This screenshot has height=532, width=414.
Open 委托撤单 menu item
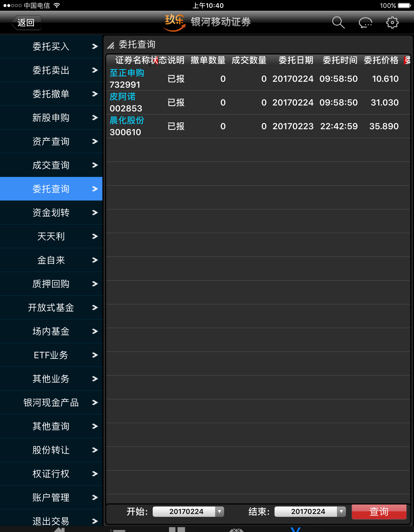(51, 94)
